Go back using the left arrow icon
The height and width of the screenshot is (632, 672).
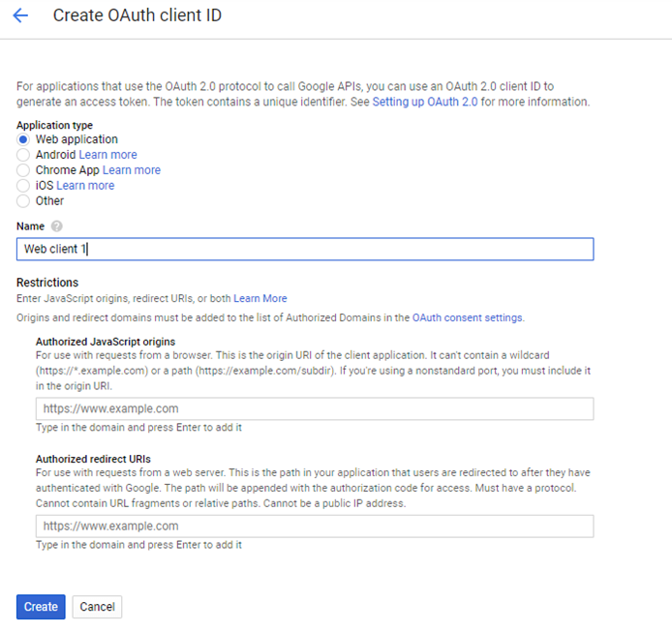pyautogui.click(x=20, y=15)
